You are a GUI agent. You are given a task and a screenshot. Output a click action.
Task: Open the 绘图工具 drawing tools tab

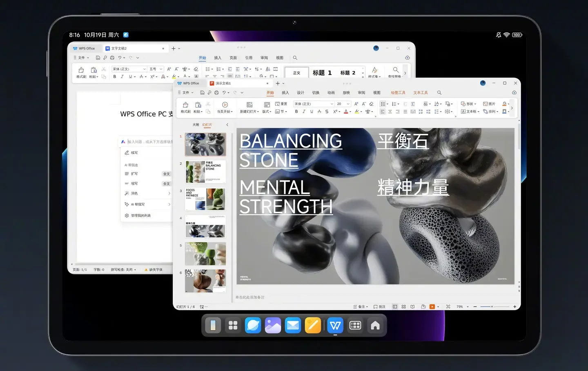pos(398,93)
